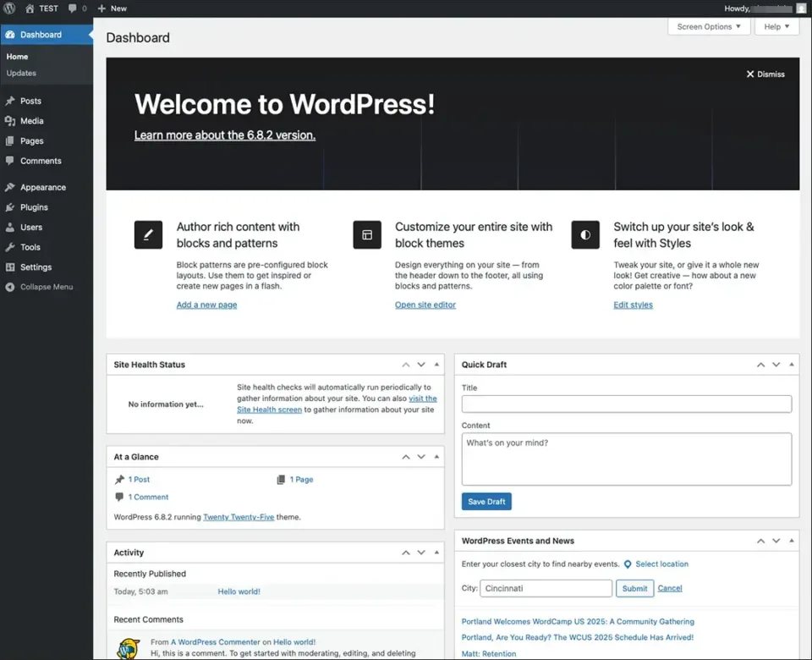The image size is (812, 660).
Task: Select the Users icon in sidebar
Action: (12, 227)
